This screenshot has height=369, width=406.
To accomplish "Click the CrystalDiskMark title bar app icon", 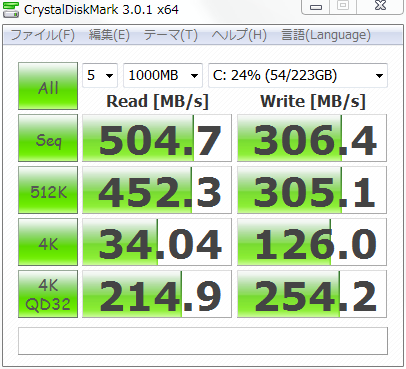I will 10,9.
